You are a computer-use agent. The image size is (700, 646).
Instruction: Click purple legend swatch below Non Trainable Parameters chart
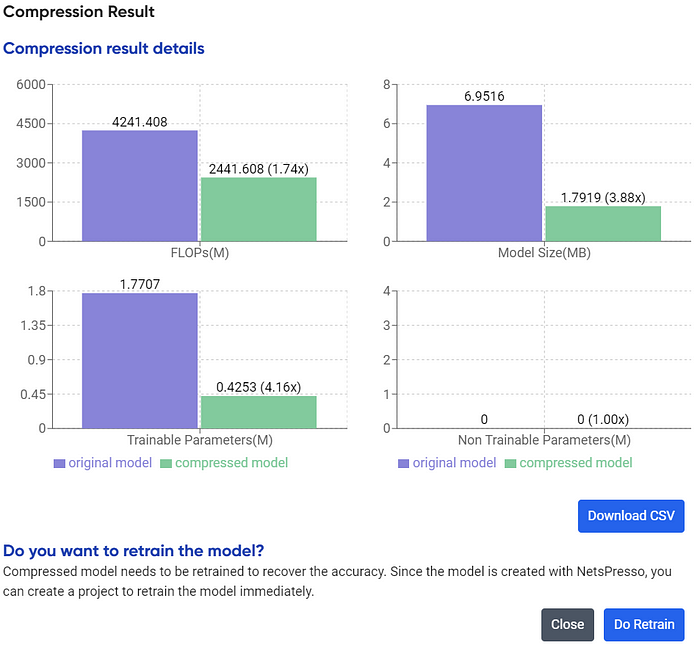point(404,463)
